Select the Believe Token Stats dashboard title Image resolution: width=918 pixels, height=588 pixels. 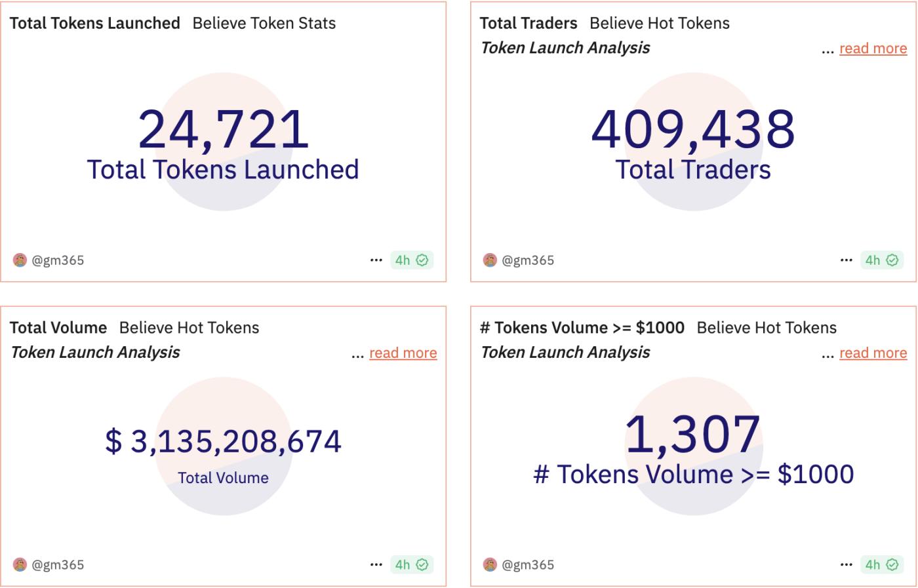click(264, 24)
